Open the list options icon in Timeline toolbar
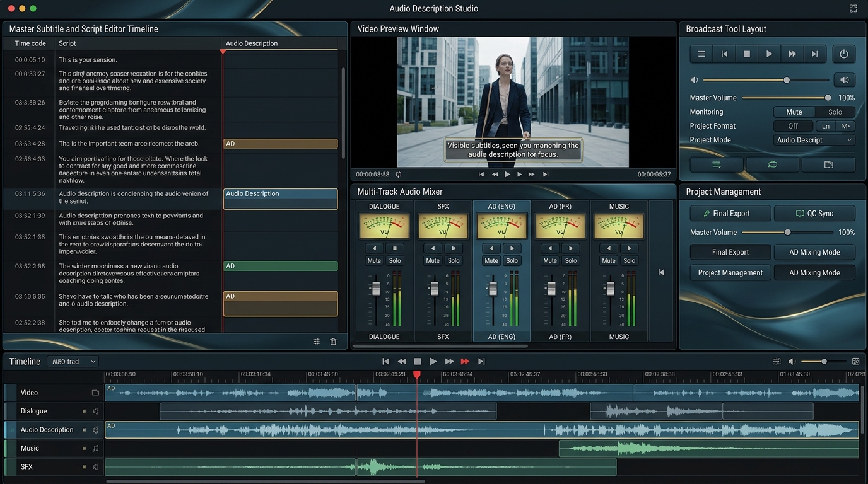868x484 pixels. [777, 362]
